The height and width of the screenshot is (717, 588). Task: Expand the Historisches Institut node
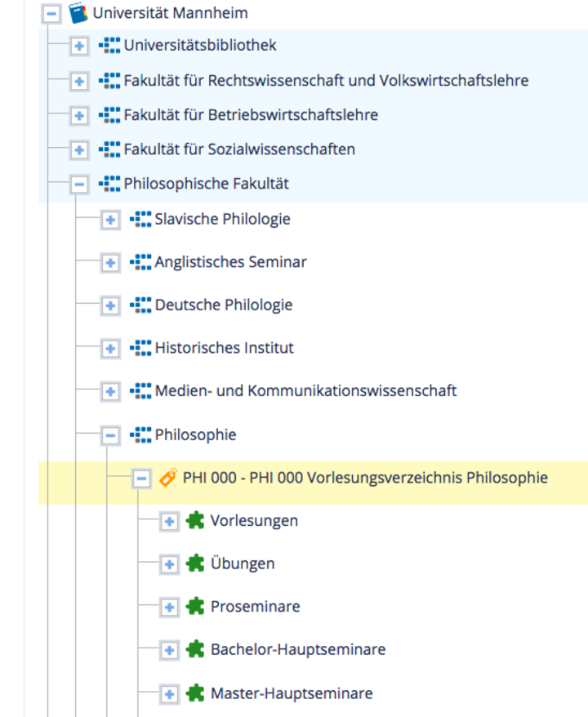(110, 349)
